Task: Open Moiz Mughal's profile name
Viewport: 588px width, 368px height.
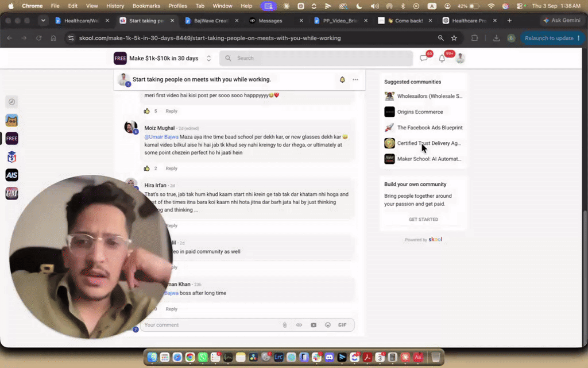Action: coord(160,128)
